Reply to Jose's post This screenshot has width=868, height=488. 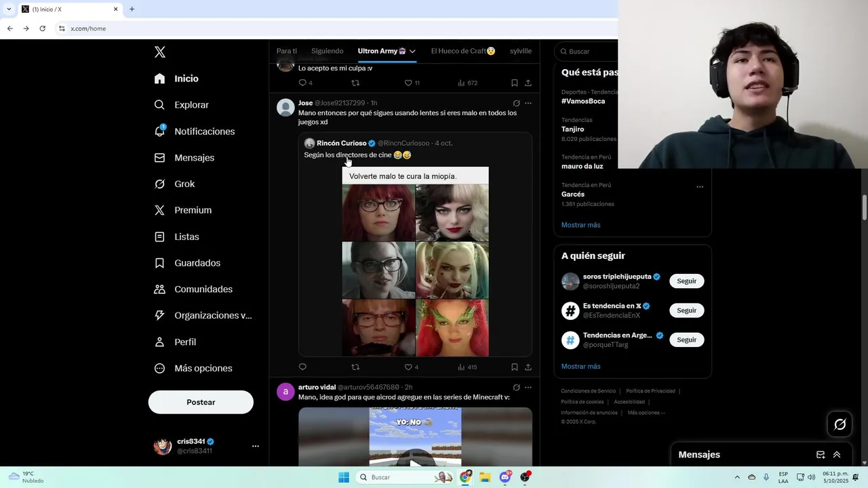(302, 367)
